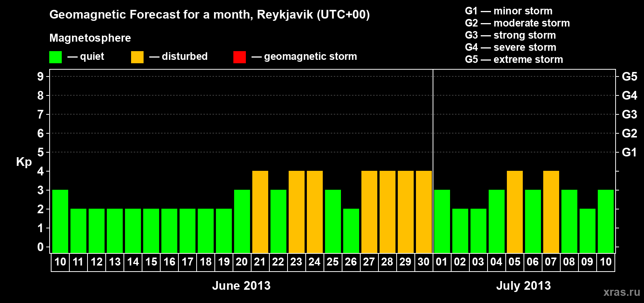Click date cell '30' in June

pyautogui.click(x=424, y=262)
